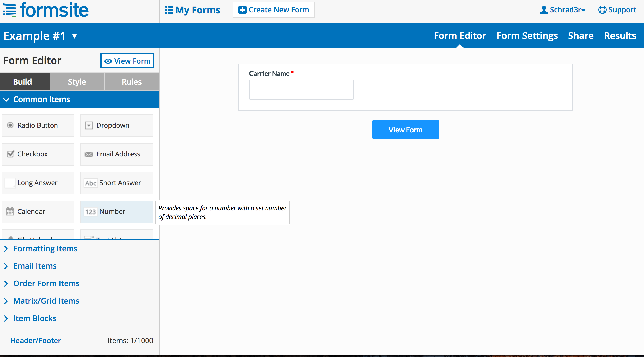Click the Support lifebuoy icon

coord(602,10)
